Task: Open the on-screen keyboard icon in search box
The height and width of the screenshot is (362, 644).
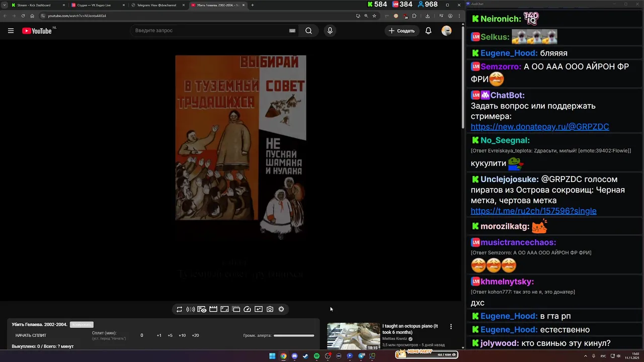Action: [x=292, y=31]
